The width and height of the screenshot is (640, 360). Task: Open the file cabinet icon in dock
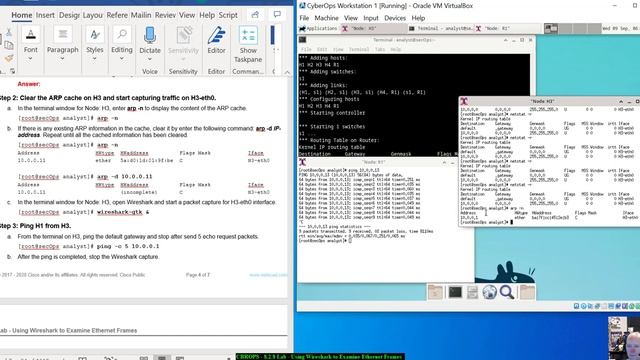[472, 292]
